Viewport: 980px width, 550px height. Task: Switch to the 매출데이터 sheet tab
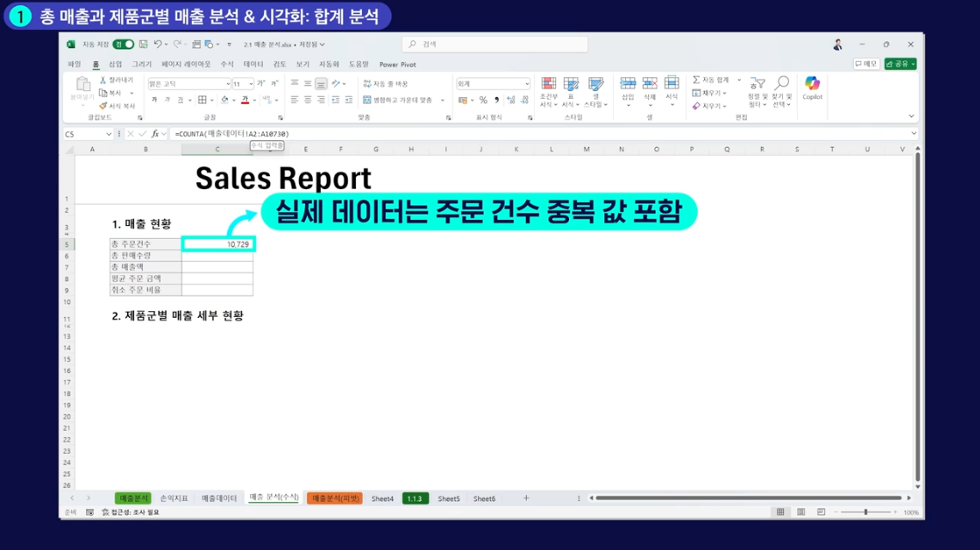219,498
